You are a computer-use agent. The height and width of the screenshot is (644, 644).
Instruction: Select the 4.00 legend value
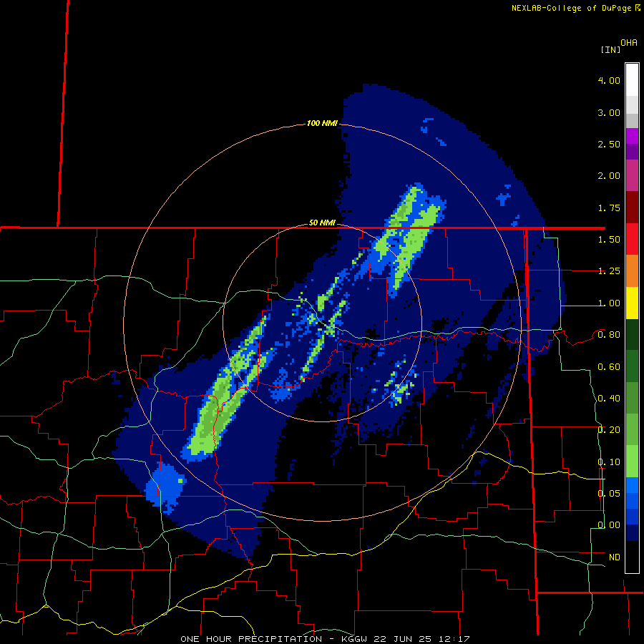tap(609, 80)
